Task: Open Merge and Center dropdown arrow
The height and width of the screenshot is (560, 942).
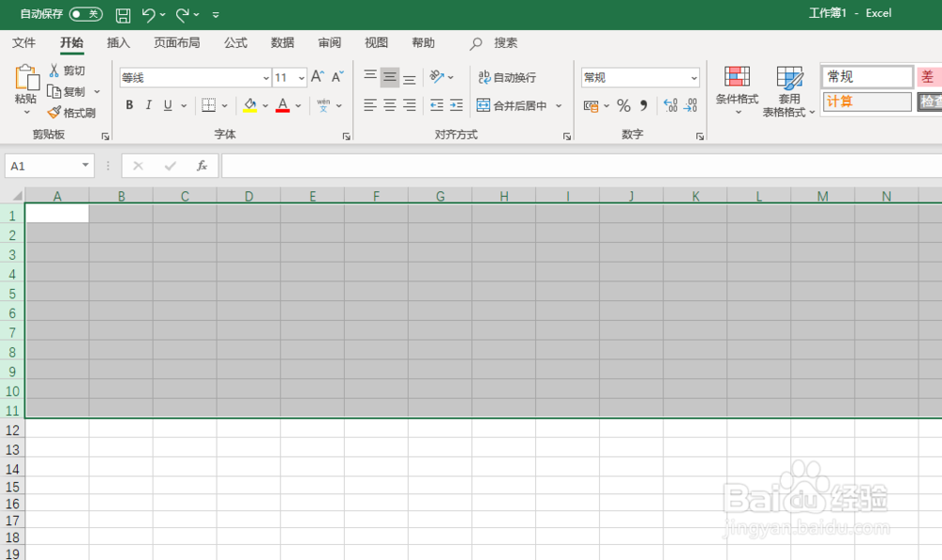Action: pos(559,105)
